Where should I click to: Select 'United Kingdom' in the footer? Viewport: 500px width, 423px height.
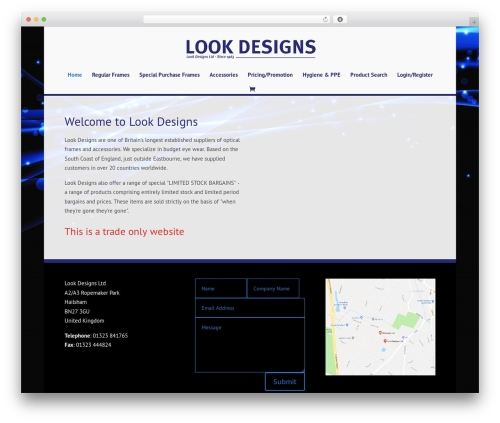[84, 321]
